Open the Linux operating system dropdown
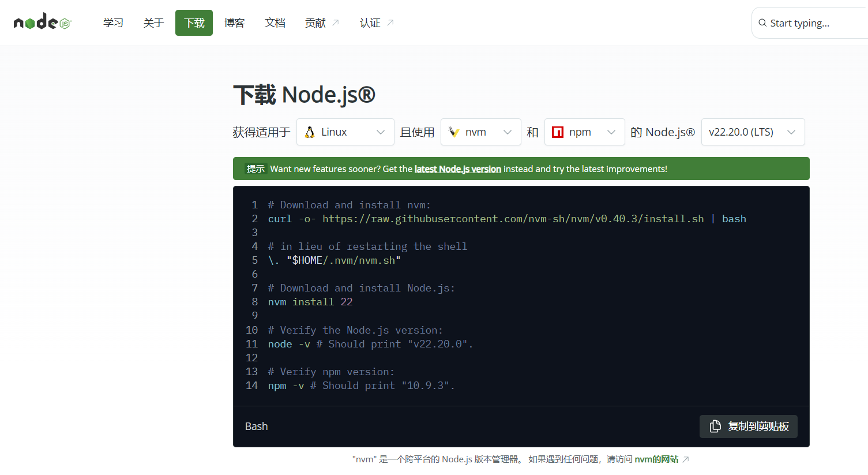This screenshot has height=475, width=868. coord(345,132)
